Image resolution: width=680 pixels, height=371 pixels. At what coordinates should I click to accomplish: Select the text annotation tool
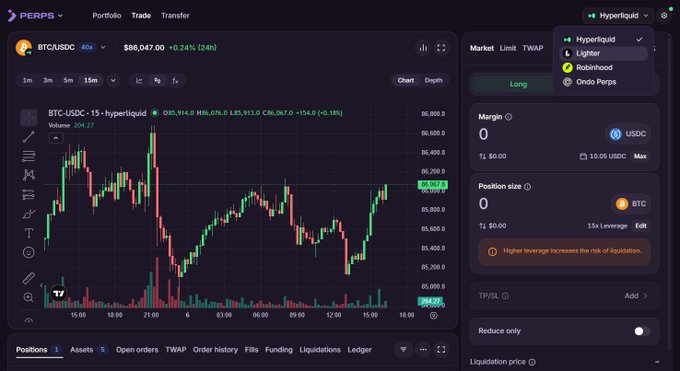(x=29, y=233)
